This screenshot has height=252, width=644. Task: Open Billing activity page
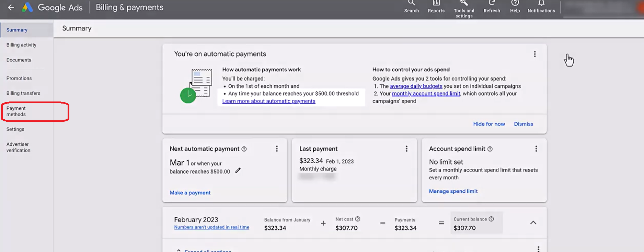tap(21, 45)
